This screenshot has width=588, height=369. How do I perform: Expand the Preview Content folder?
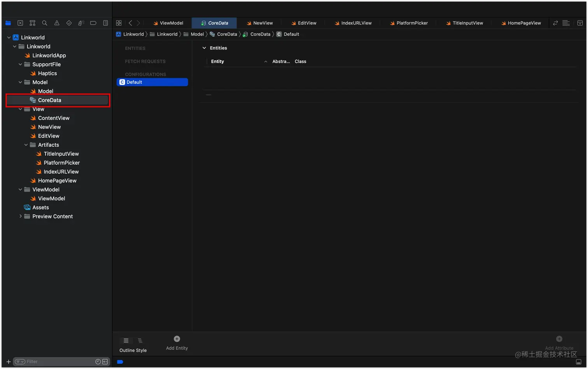pos(20,216)
